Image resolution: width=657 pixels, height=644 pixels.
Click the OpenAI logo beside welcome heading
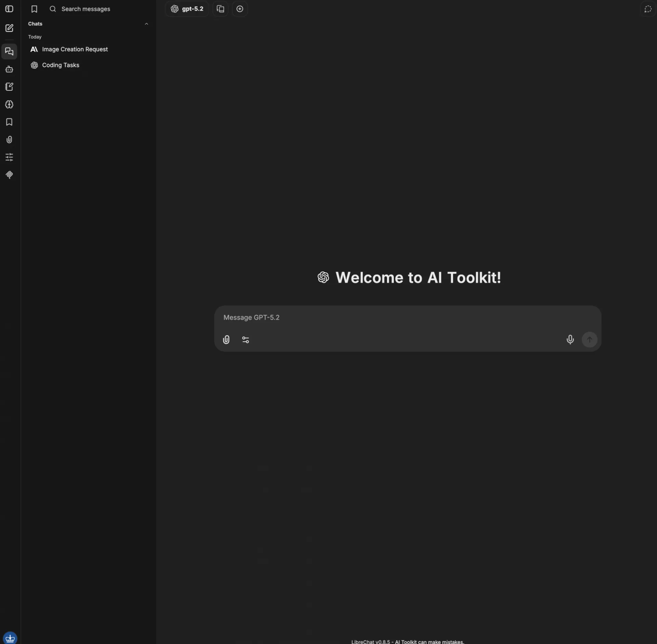tap(323, 278)
